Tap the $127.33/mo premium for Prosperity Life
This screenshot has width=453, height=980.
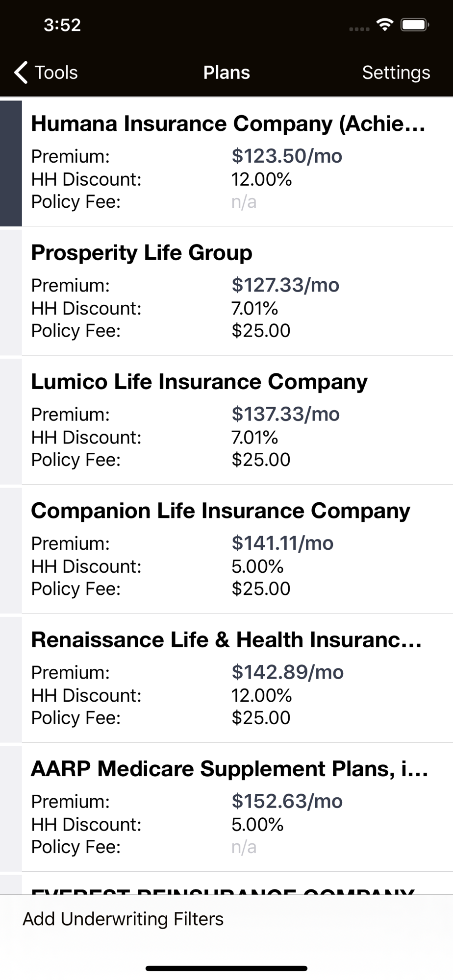coord(285,285)
